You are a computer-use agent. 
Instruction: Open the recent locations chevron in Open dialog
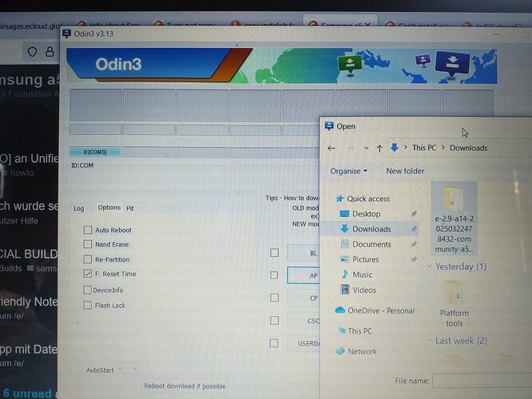[x=366, y=148]
